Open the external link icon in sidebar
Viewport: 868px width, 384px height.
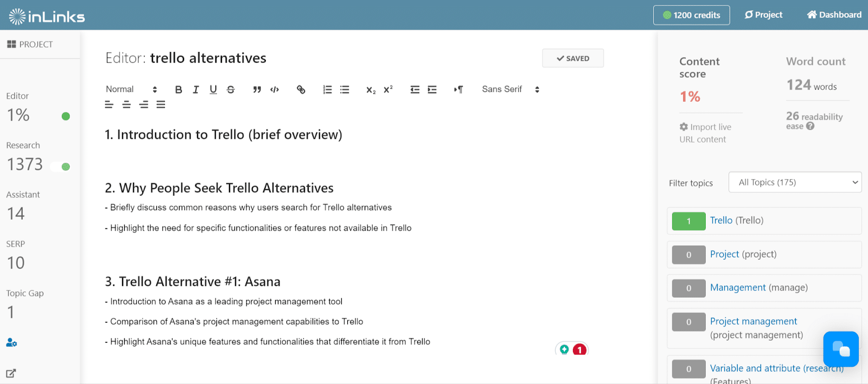click(x=11, y=373)
